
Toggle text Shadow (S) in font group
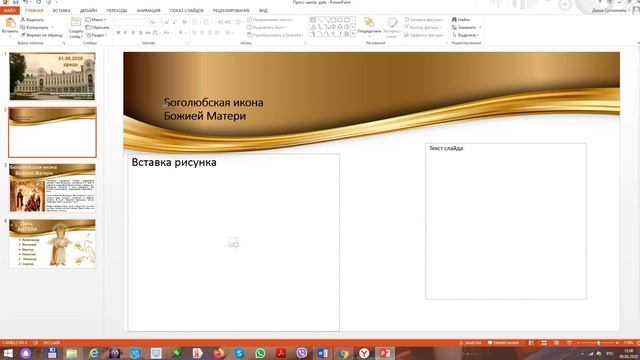click(x=140, y=33)
